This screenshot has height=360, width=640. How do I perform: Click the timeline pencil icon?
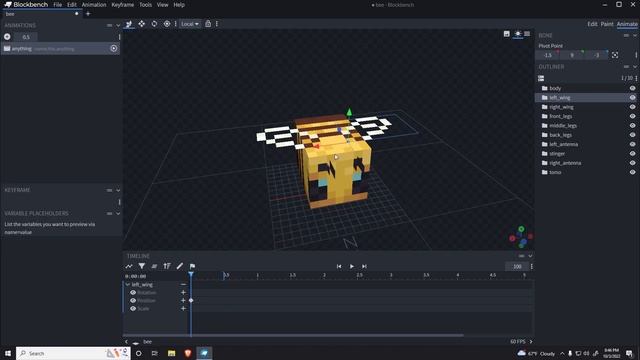[180, 267]
